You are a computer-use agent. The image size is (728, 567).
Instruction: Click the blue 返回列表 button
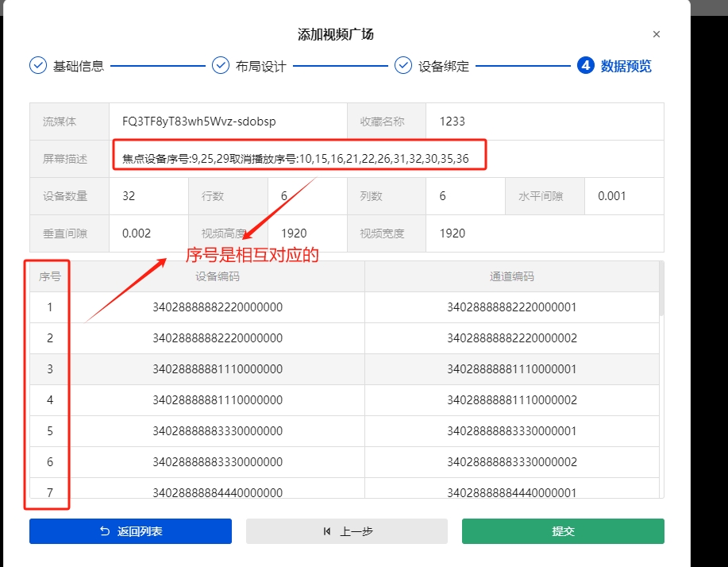point(129,530)
